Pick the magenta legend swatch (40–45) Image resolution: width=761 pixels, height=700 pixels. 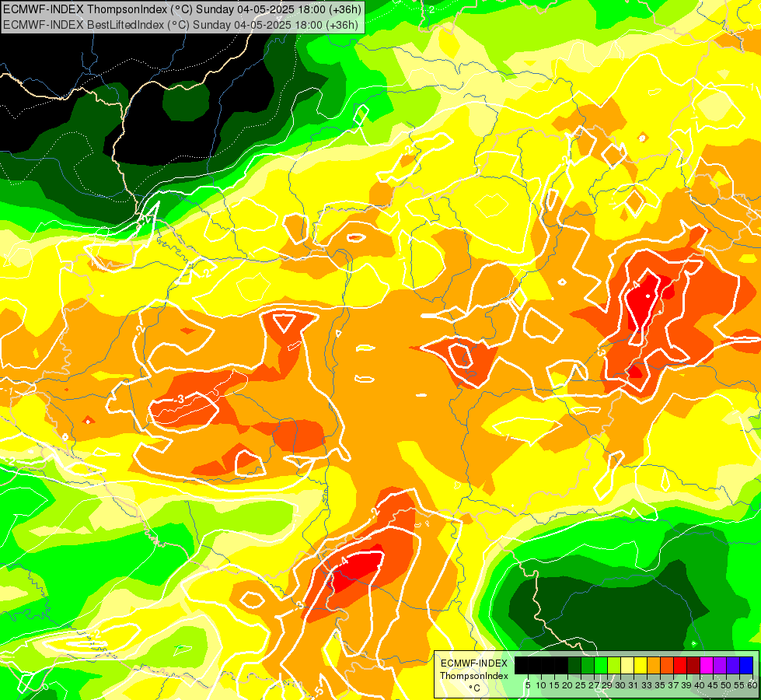pyautogui.click(x=707, y=666)
